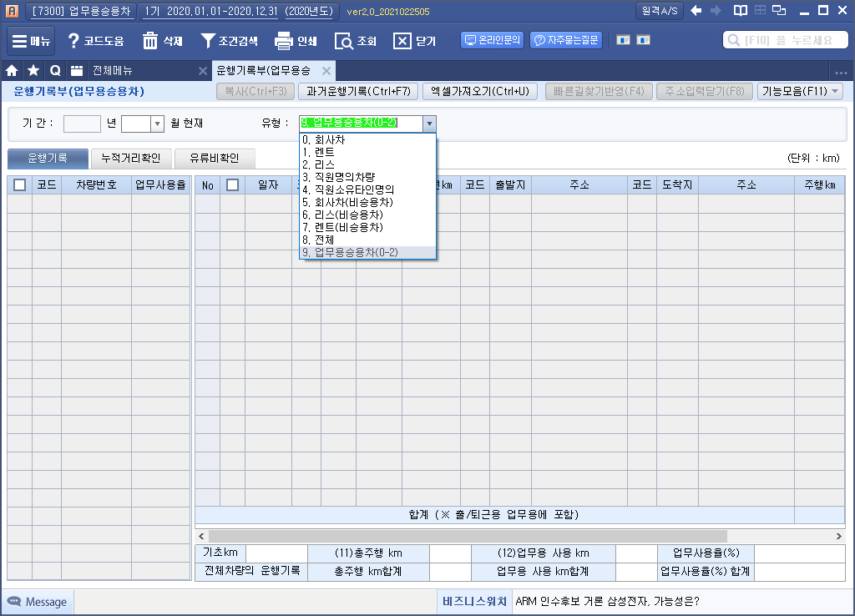This screenshot has height=616, width=855.
Task: Click the 기초km input cell
Action: [276, 553]
